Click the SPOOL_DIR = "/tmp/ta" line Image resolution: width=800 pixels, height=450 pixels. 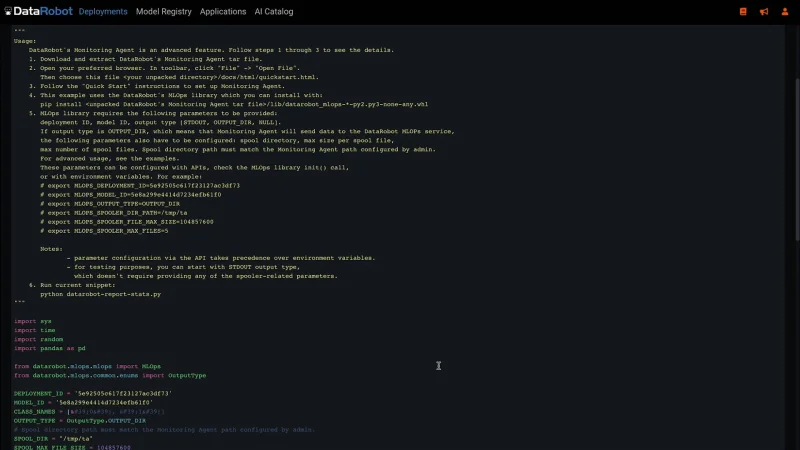tap(54, 439)
